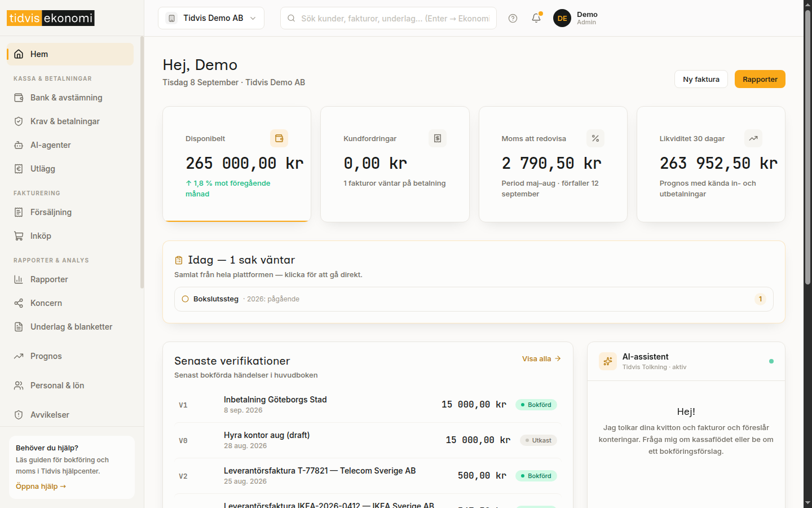
Task: Open Rapporter in the sidebar menu
Action: pos(70,279)
